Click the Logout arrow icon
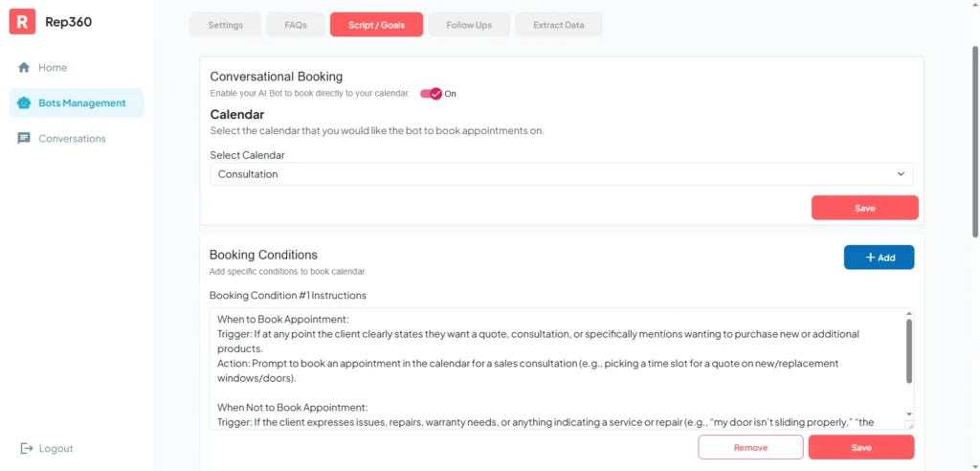Screen dimensions: 980x471 click(x=26, y=449)
